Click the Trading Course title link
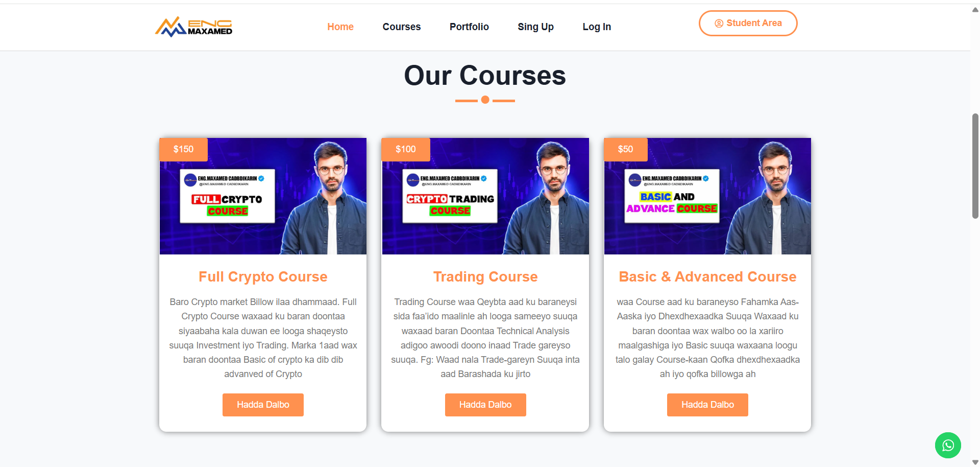The height and width of the screenshot is (467, 980). tap(485, 276)
